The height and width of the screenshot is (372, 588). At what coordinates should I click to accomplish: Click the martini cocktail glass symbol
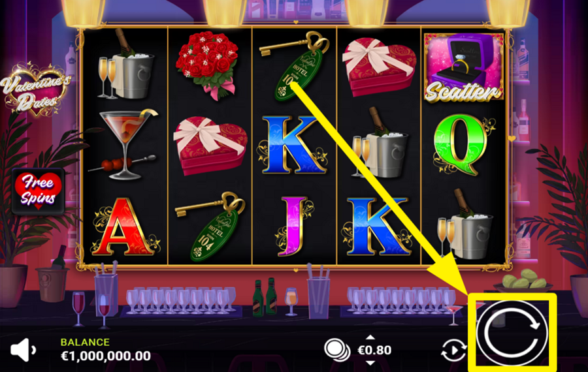pos(125,144)
